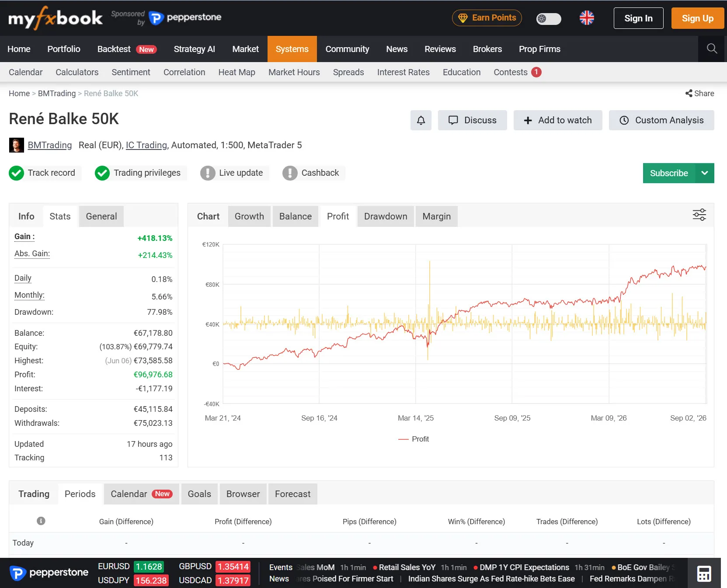This screenshot has width=727, height=588.
Task: Switch chart to Growth tab
Action: [249, 216]
